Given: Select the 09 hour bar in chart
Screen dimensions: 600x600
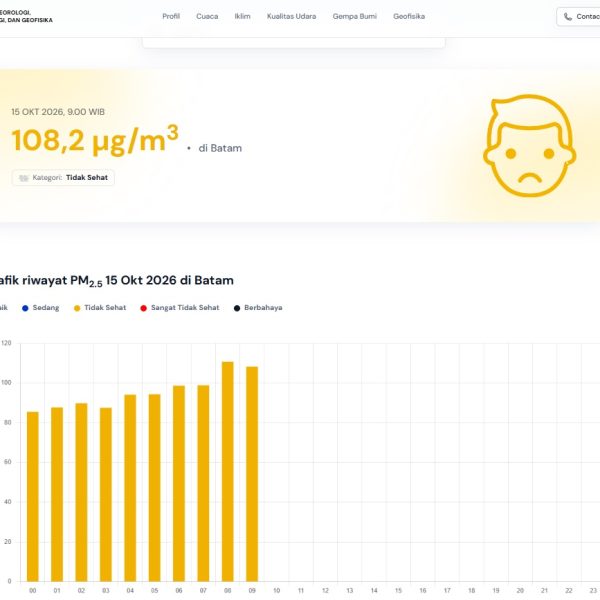Looking at the screenshot, I should click(x=252, y=474).
